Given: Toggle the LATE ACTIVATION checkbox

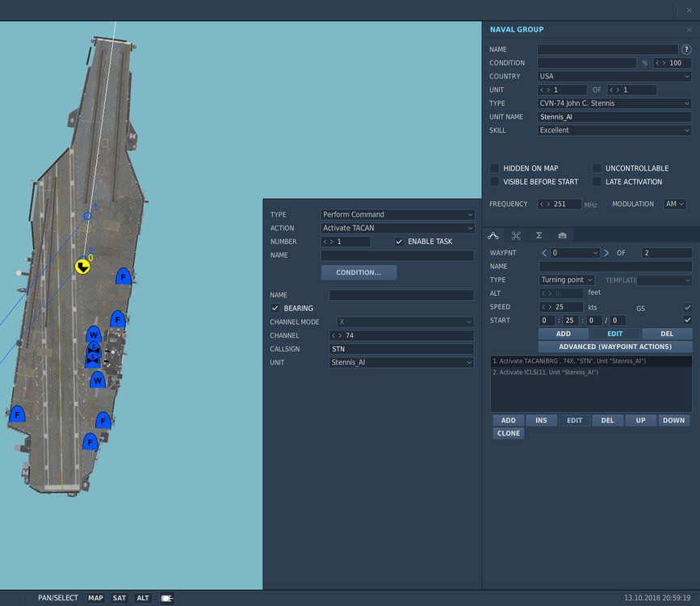Looking at the screenshot, I should tap(597, 182).
